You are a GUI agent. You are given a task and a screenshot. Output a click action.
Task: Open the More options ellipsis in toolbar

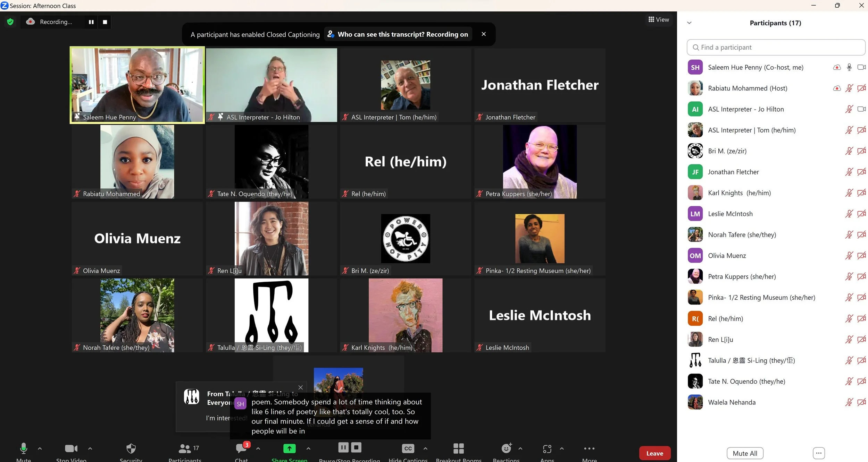pos(589,448)
